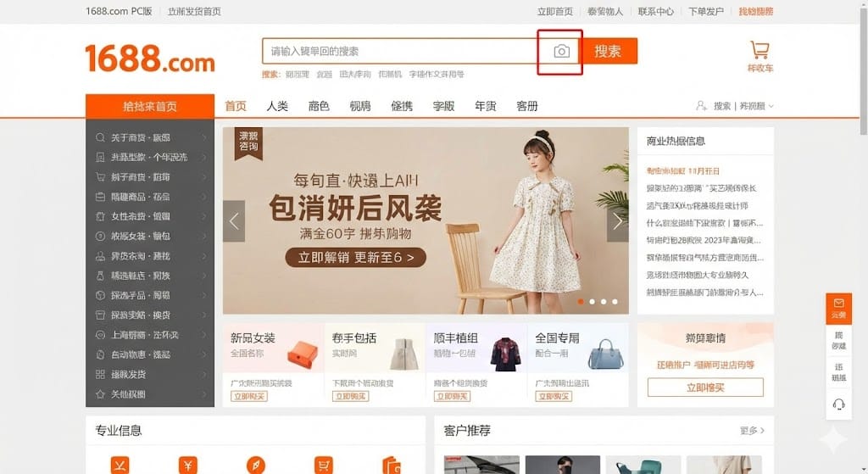The height and width of the screenshot is (474, 868).
Task: Click the cube icon in the category sidebar
Action: (x=100, y=295)
